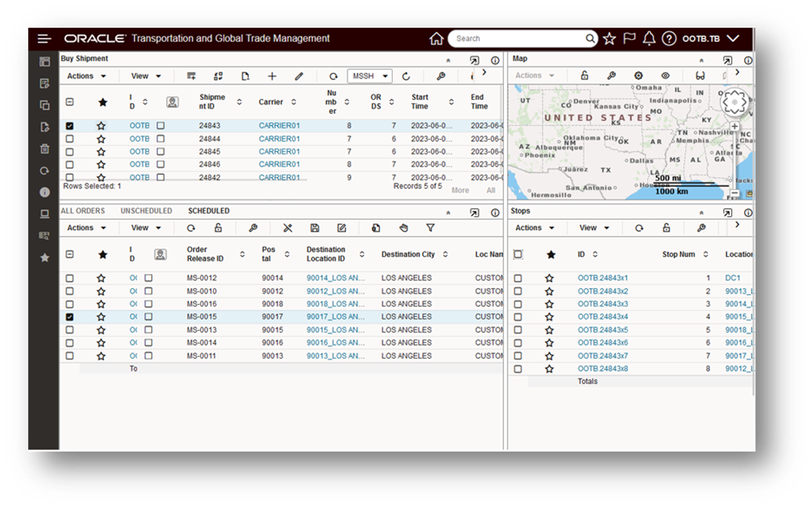The height and width of the screenshot is (508, 812).
Task: Select the scissors unassign icon in orders toolbar
Action: [x=288, y=228]
